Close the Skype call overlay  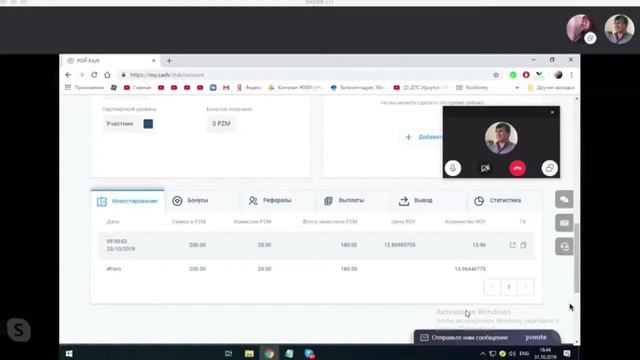552,112
